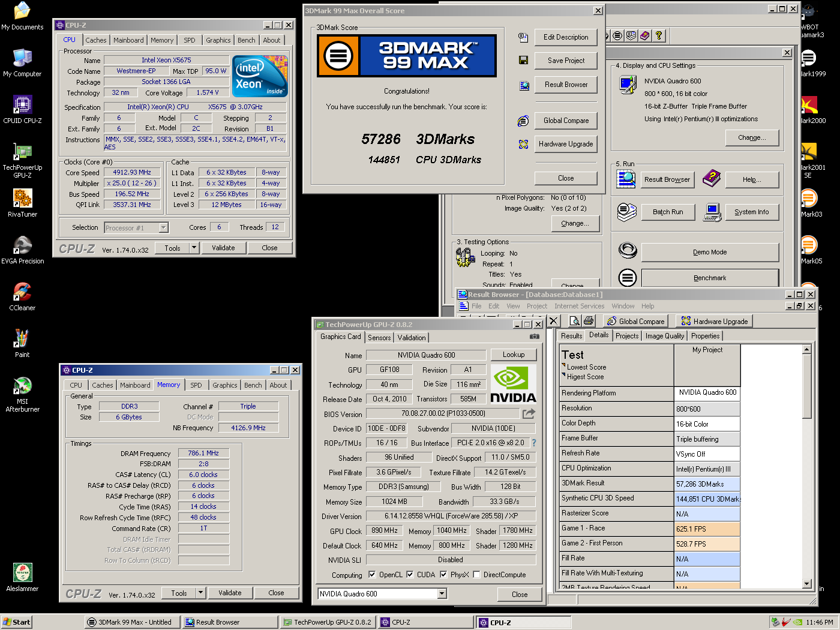Expand Tools arrow in CPU-Z memory timings window
840x630 pixels.
tap(201, 593)
